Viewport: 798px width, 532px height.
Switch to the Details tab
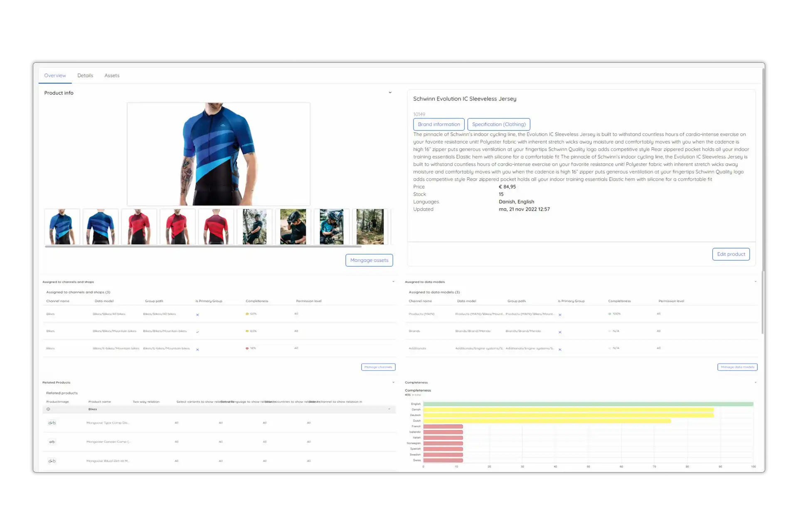point(85,76)
